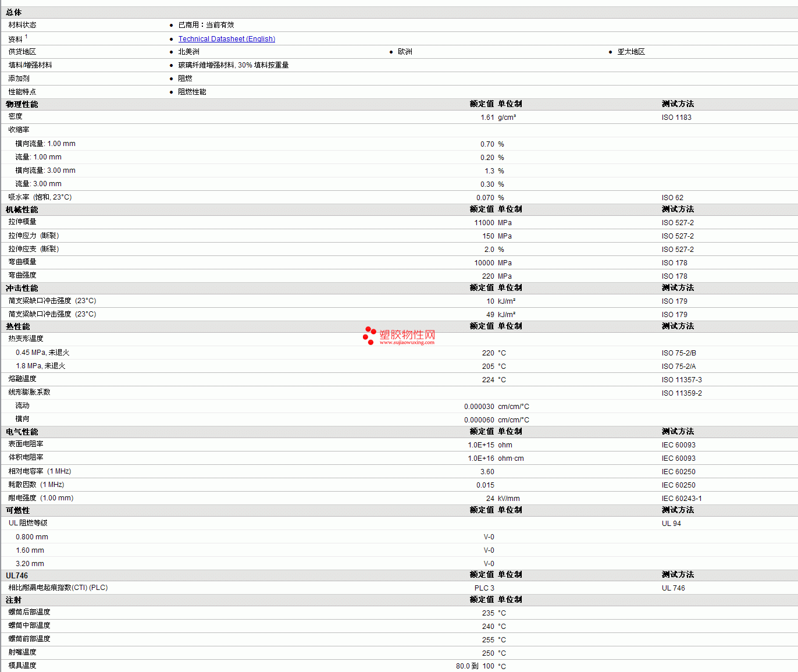The image size is (798, 672).
Task: Click the 注射 section header
Action: [x=14, y=600]
